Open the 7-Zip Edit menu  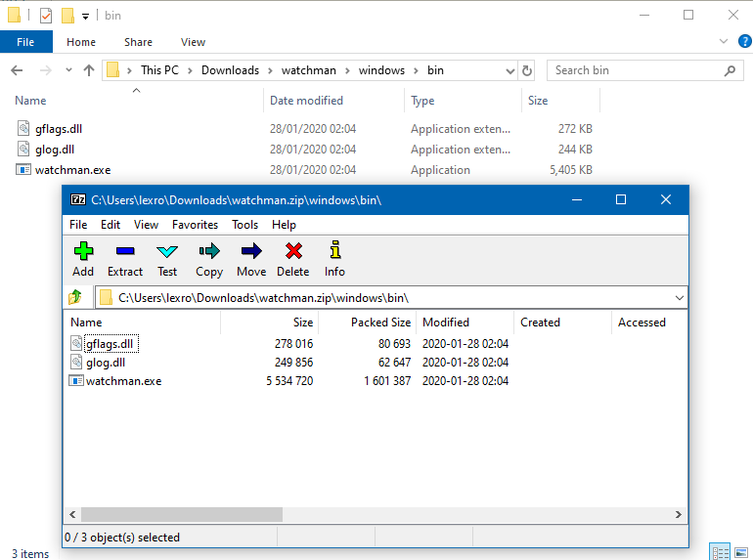pos(111,225)
